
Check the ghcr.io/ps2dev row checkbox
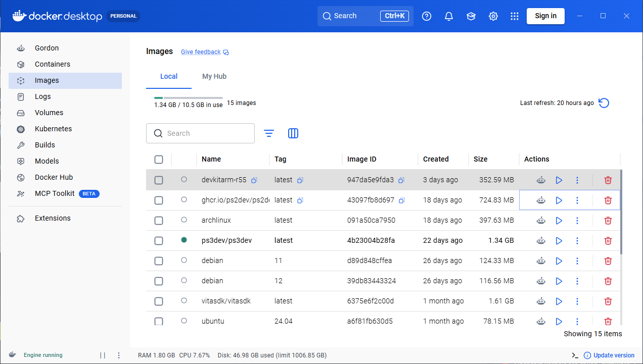point(159,200)
